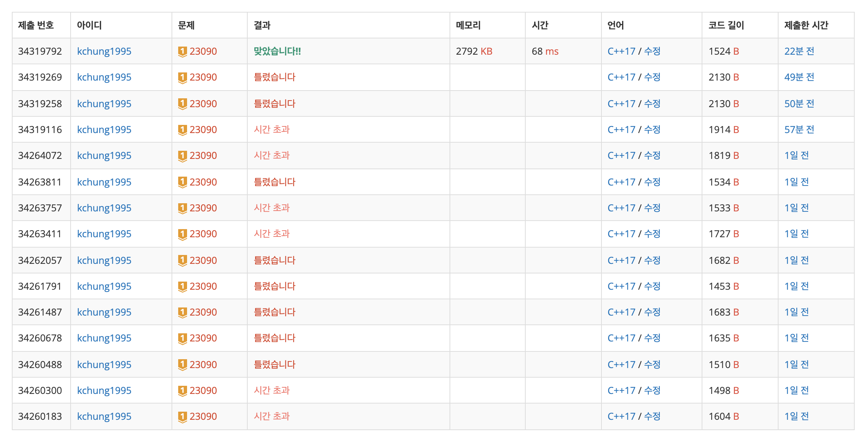Click gold tier badge in submission 34319269 row
Image resolution: width=868 pixels, height=439 pixels.
[182, 78]
